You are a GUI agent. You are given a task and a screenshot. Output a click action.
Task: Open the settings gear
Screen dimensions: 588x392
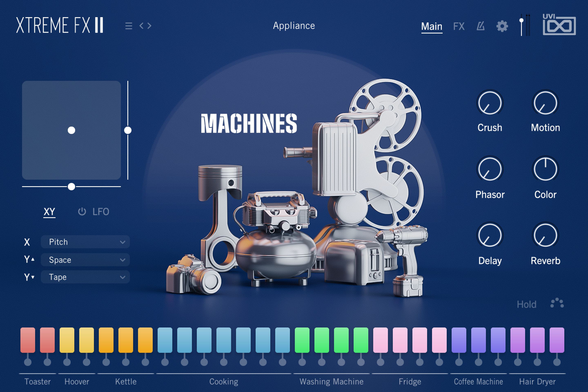(502, 26)
